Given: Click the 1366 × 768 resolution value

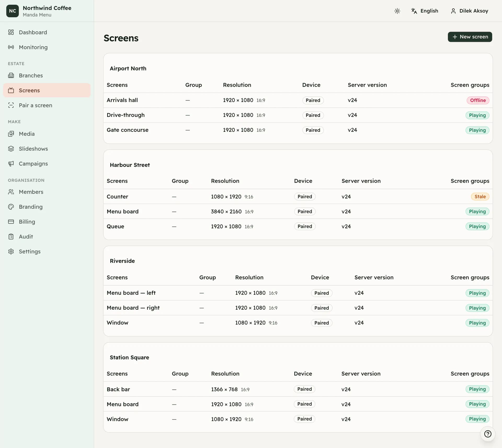Looking at the screenshot, I should click(224, 389).
